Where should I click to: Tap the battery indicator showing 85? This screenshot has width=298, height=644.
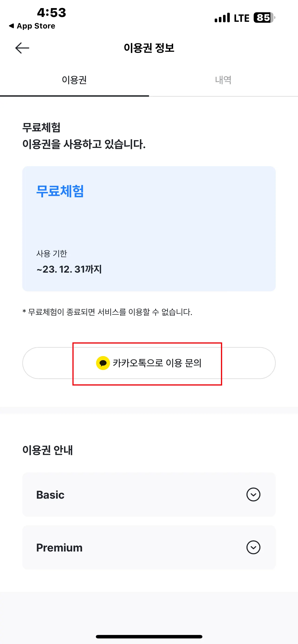(x=264, y=18)
